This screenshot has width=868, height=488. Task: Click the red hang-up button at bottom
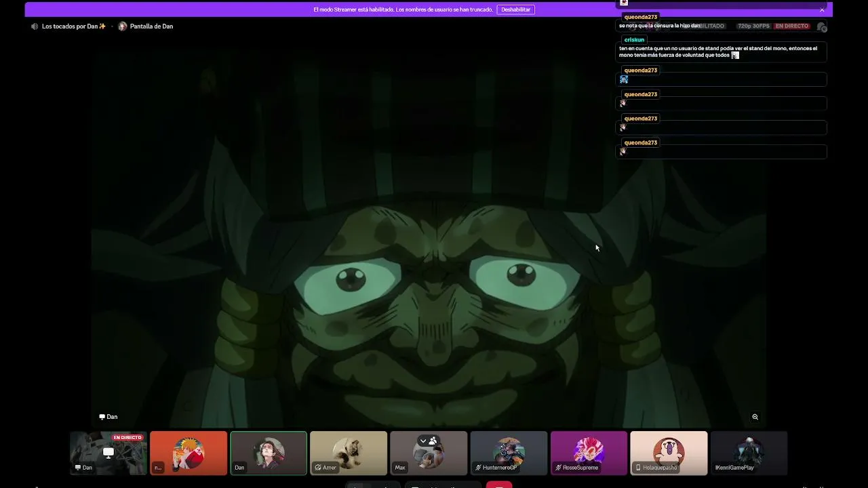point(499,485)
